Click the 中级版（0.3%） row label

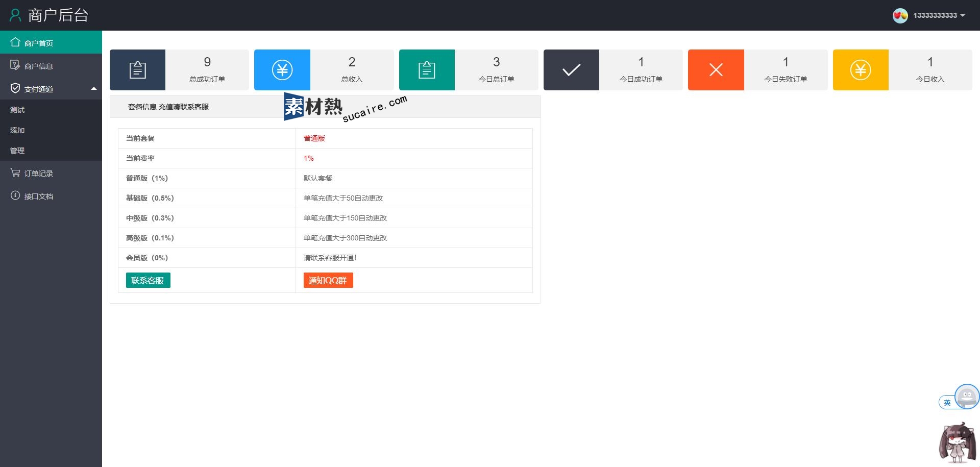pyautogui.click(x=150, y=218)
